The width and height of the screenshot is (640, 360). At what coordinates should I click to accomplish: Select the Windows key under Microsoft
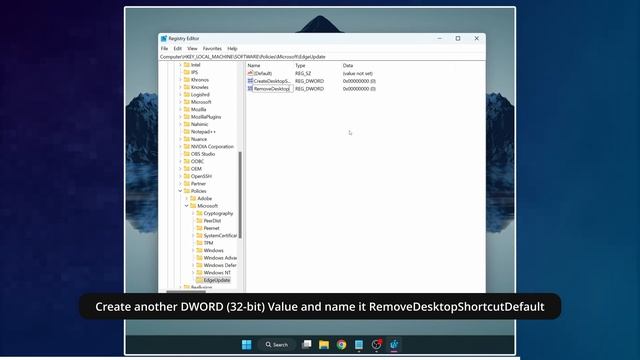[213, 250]
